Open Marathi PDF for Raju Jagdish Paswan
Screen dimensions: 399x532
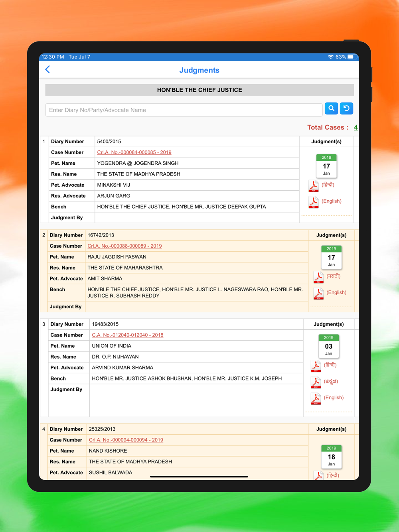(327, 276)
